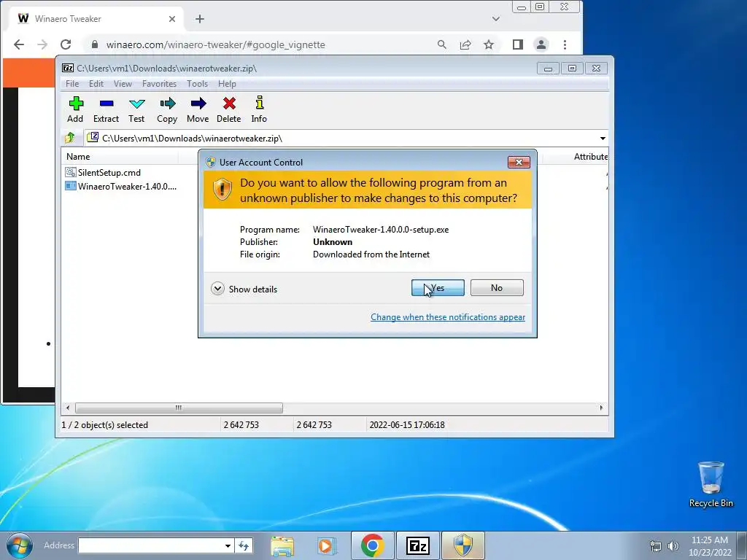Open the Tools menu in 7-Zip
This screenshot has height=560, width=747.
(197, 84)
